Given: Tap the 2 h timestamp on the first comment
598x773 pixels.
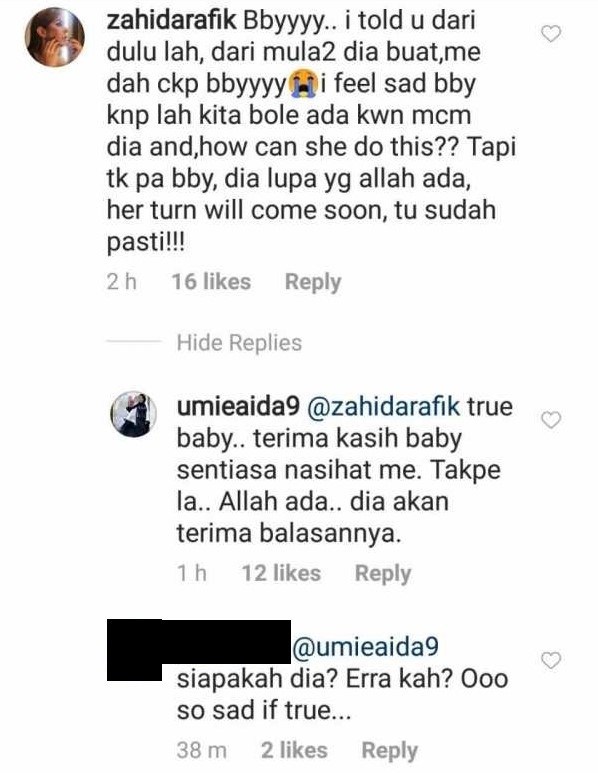Looking at the screenshot, I should click(121, 282).
